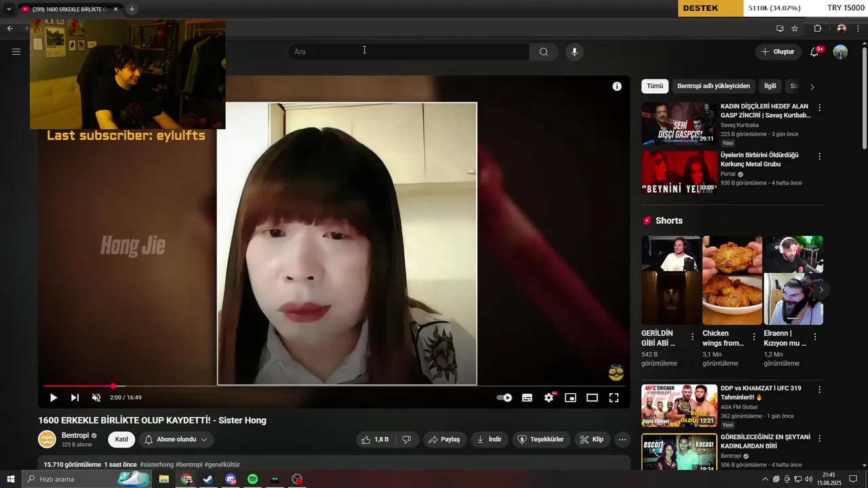The image size is (868, 488).
Task: Play the video
Action: 54,398
